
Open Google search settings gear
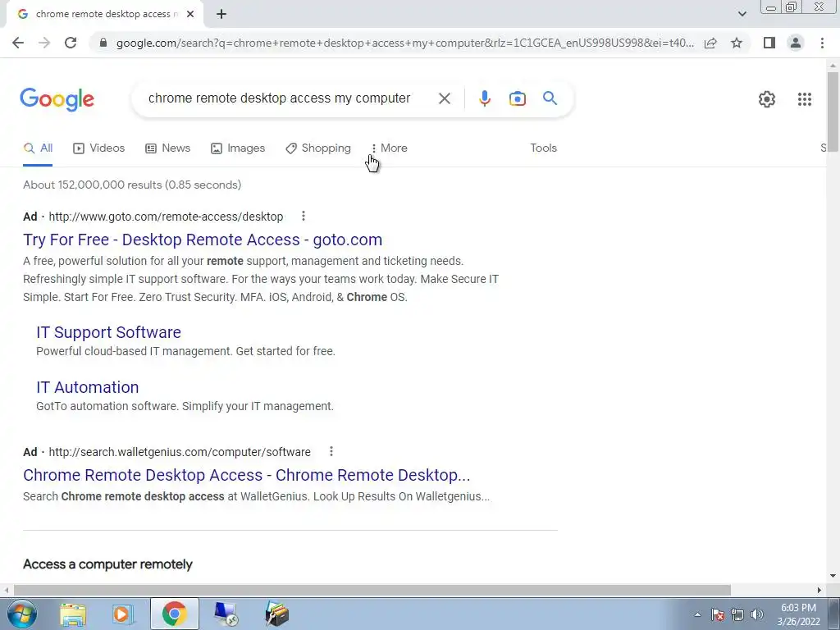(767, 99)
